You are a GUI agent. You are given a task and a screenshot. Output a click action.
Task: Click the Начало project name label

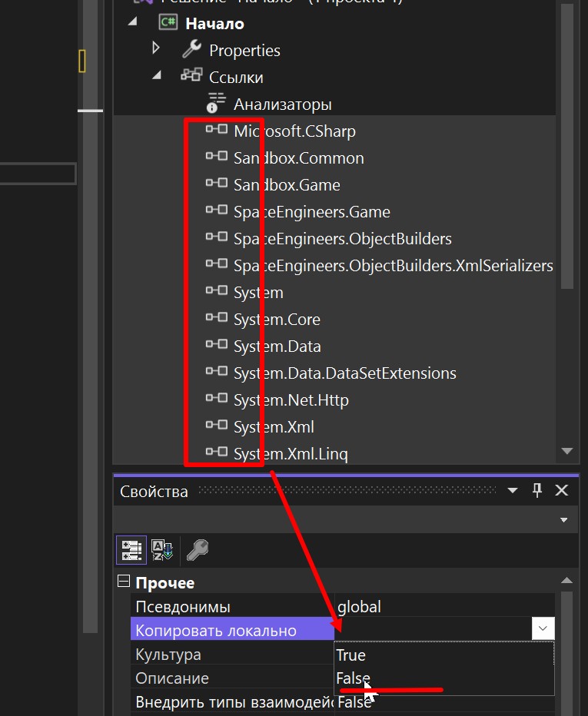[x=214, y=24]
